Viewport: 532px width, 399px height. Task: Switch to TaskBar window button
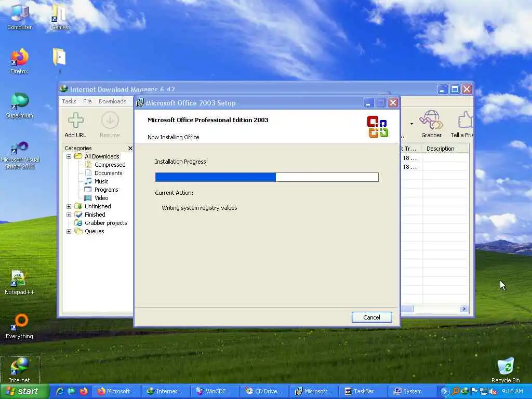coord(363,391)
